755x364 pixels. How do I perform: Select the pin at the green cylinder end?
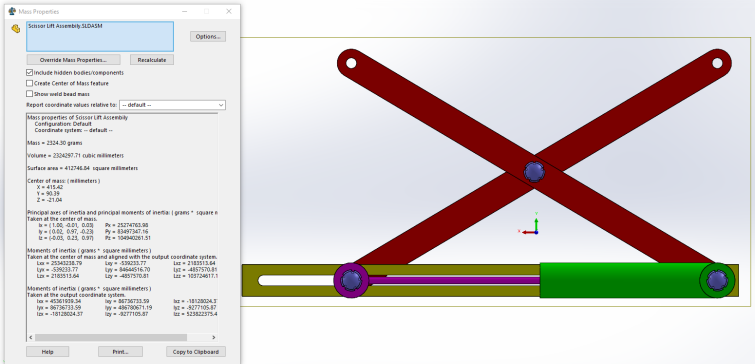(717, 280)
